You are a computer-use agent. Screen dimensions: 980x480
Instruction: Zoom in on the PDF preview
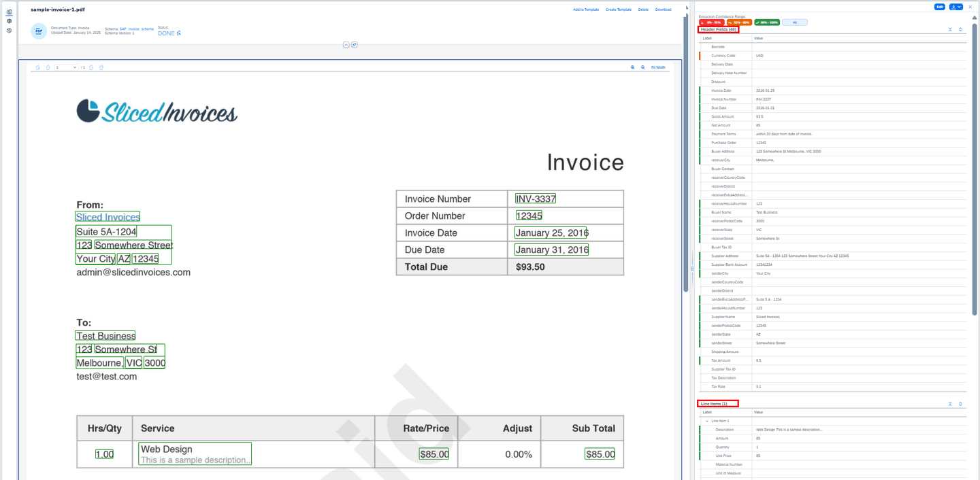point(633,67)
